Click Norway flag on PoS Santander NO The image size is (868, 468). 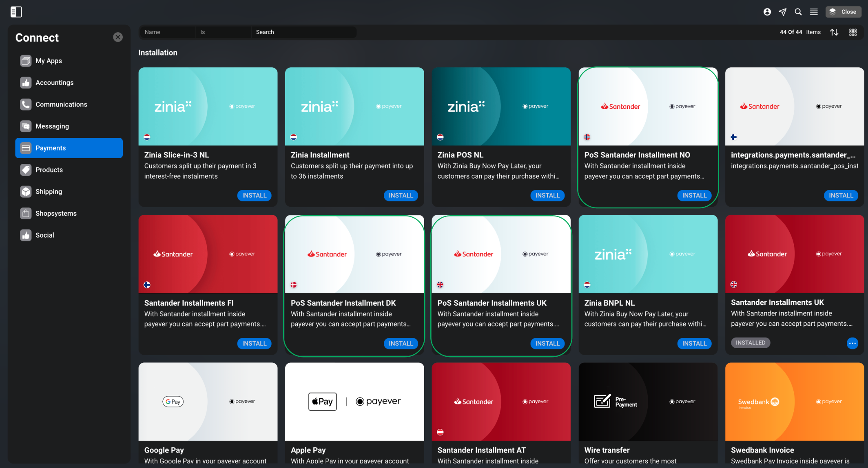(587, 137)
